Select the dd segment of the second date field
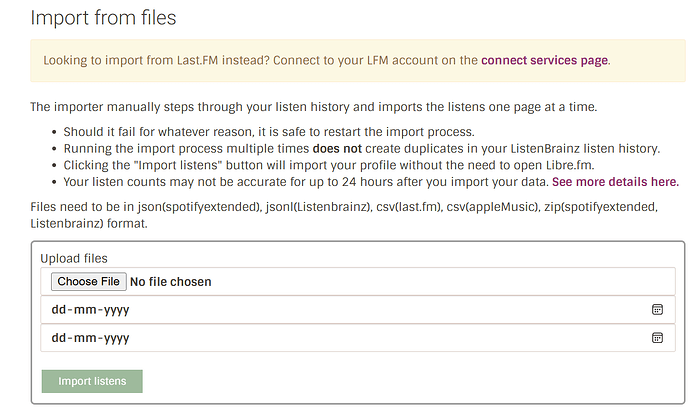This screenshot has height=413, width=690. pos(59,338)
